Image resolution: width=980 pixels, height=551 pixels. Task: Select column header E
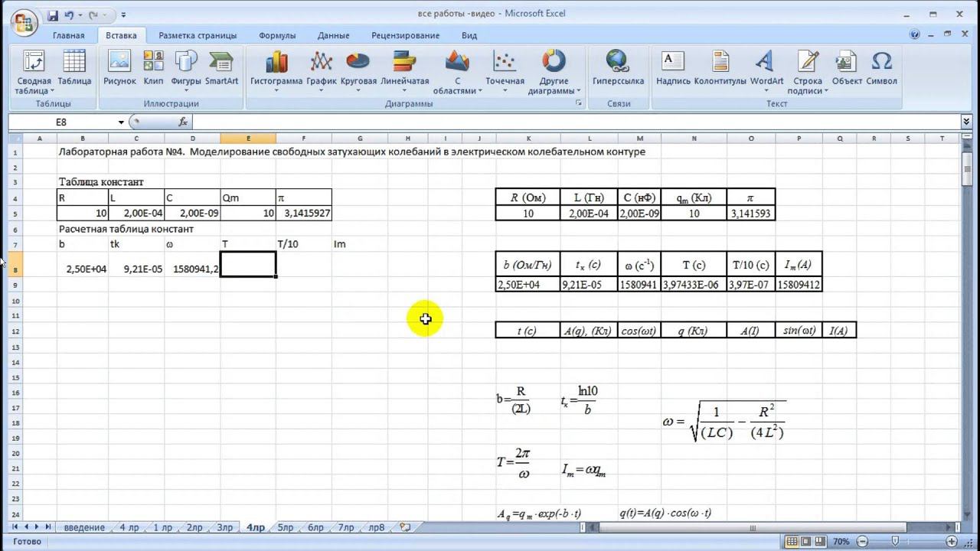click(x=248, y=139)
